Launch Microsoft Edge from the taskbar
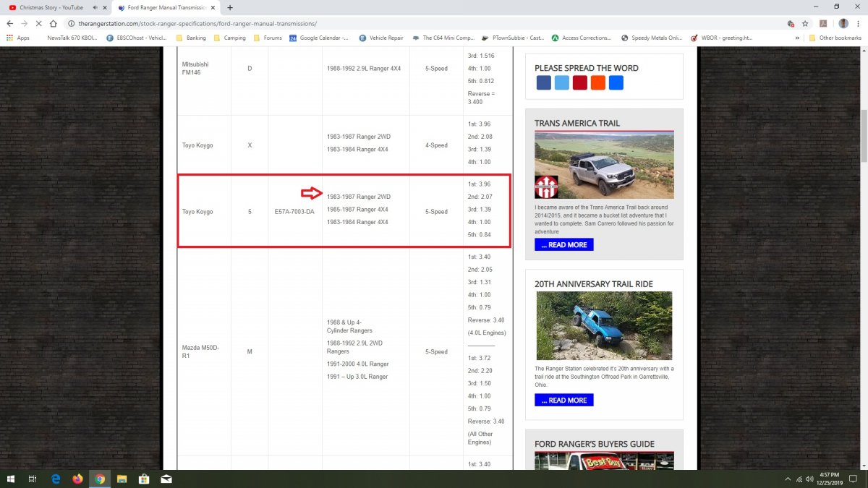 [x=56, y=479]
